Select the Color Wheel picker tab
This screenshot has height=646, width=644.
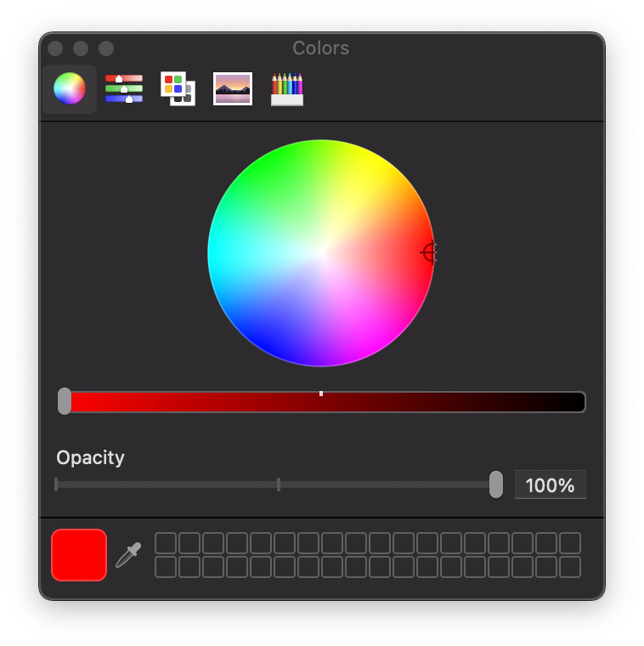70,88
